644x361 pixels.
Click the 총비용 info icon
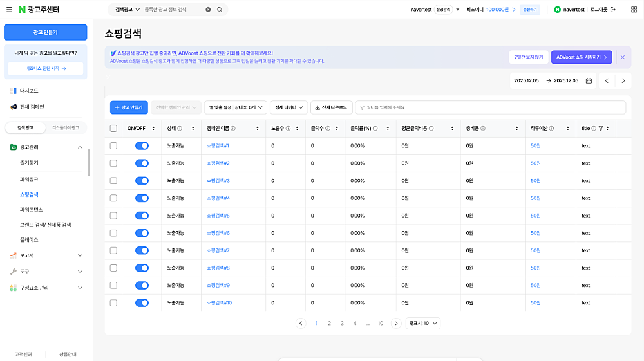tap(483, 129)
